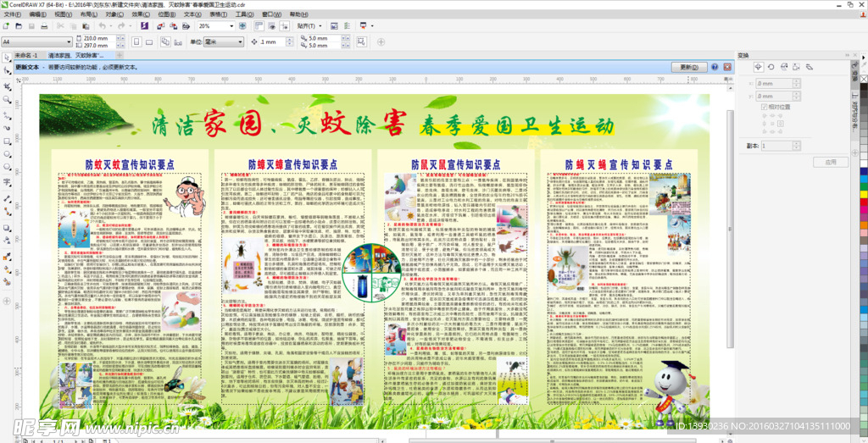This screenshot has height=443, width=868.
Task: Click the Skew icon in the Transform docker
Action: pos(808,67)
